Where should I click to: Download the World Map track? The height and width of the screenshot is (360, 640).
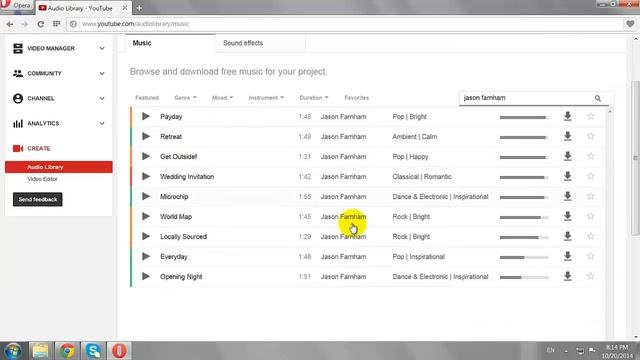pyautogui.click(x=567, y=216)
